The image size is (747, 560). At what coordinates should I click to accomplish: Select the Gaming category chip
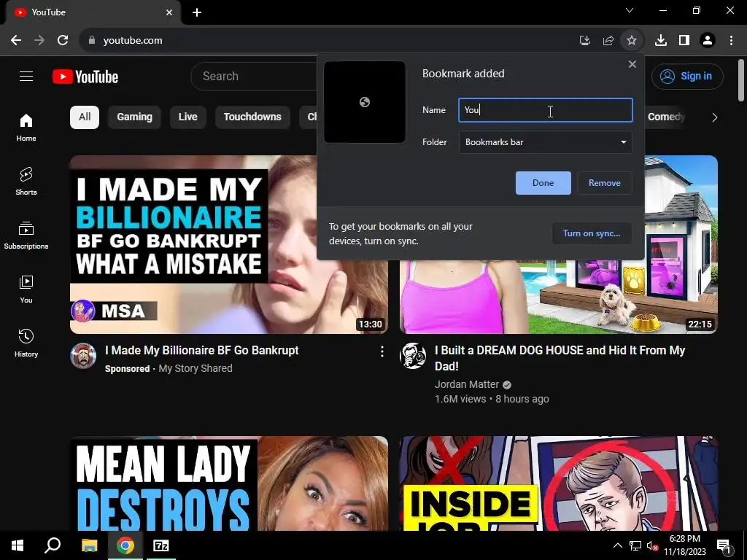point(135,117)
